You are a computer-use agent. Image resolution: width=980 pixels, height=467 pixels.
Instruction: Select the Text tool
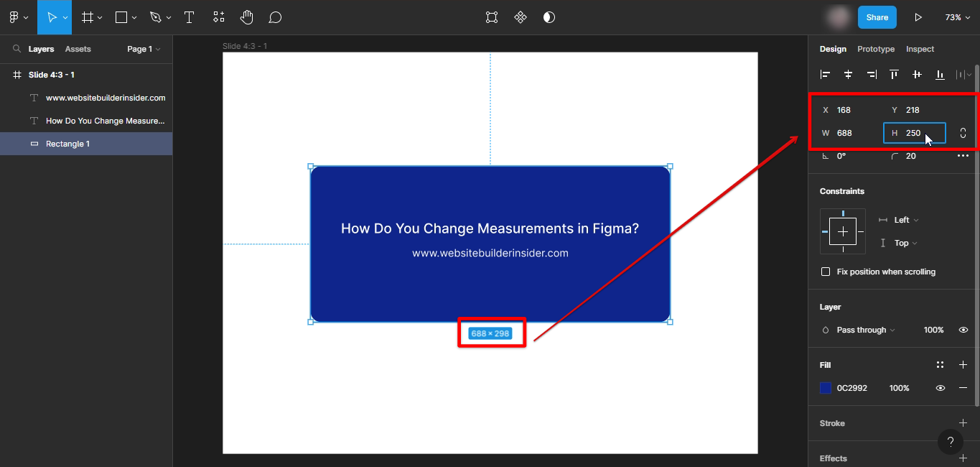(190, 17)
